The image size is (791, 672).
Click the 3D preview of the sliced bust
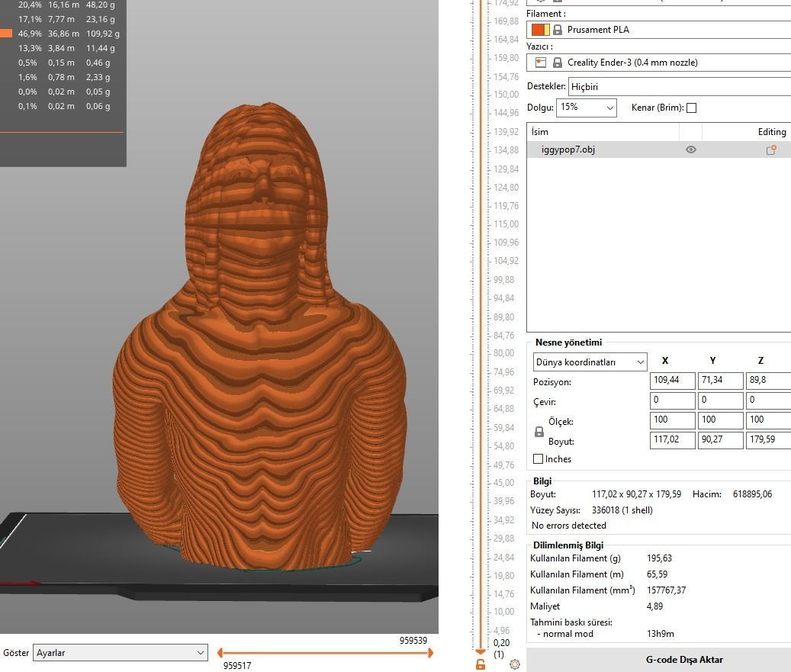260,338
